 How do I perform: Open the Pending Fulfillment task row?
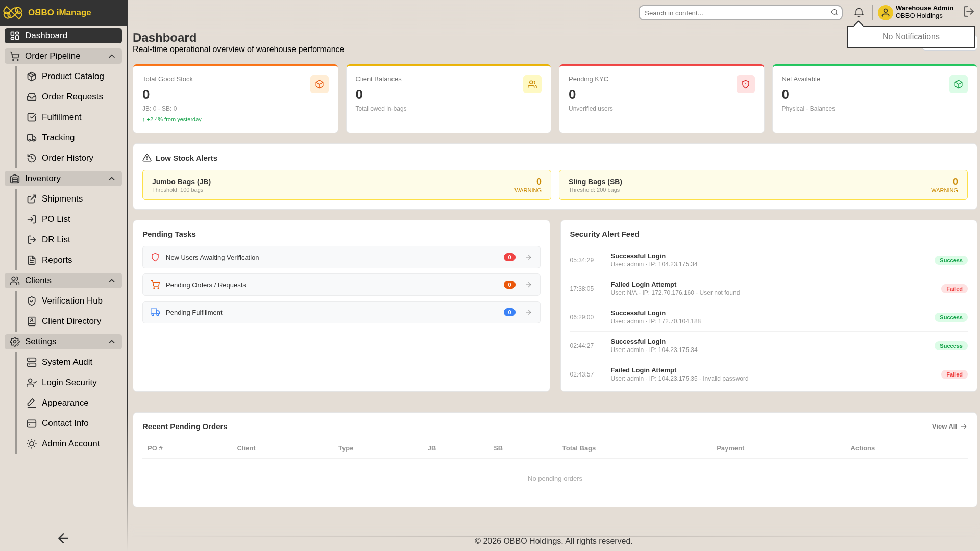pyautogui.click(x=341, y=312)
